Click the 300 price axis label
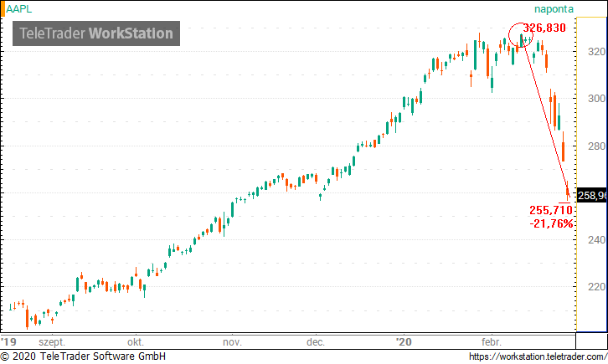Viewport: 608px width, 364px height. [x=596, y=99]
